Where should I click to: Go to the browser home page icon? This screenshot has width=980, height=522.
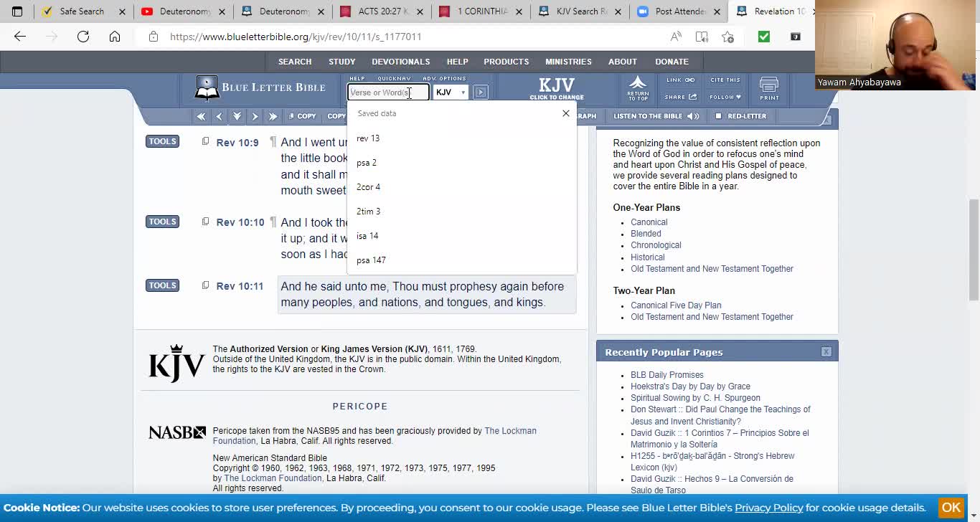coord(115,37)
